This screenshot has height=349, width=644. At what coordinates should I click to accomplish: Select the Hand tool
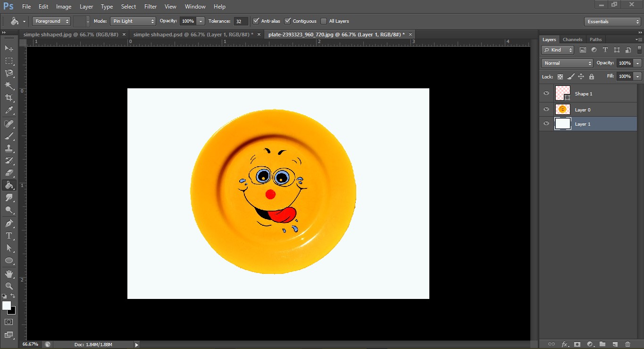coord(9,274)
